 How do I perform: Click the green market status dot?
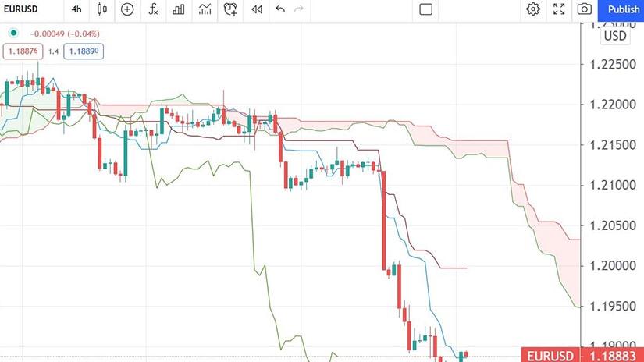[x=12, y=34]
